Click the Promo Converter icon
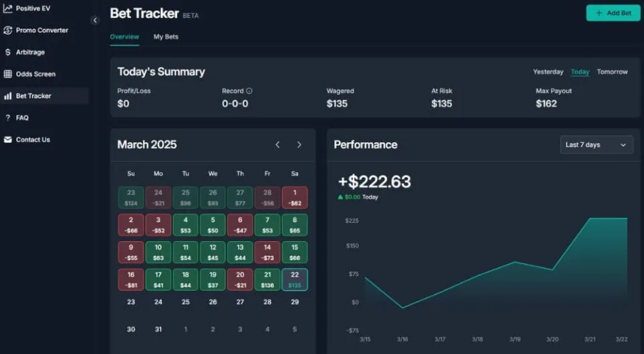The image size is (644, 354). [8, 30]
